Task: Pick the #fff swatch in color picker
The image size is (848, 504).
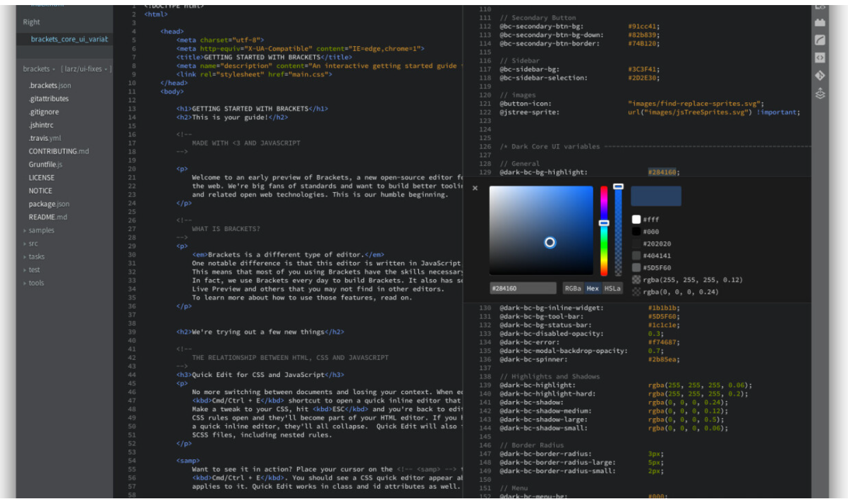Action: point(636,220)
